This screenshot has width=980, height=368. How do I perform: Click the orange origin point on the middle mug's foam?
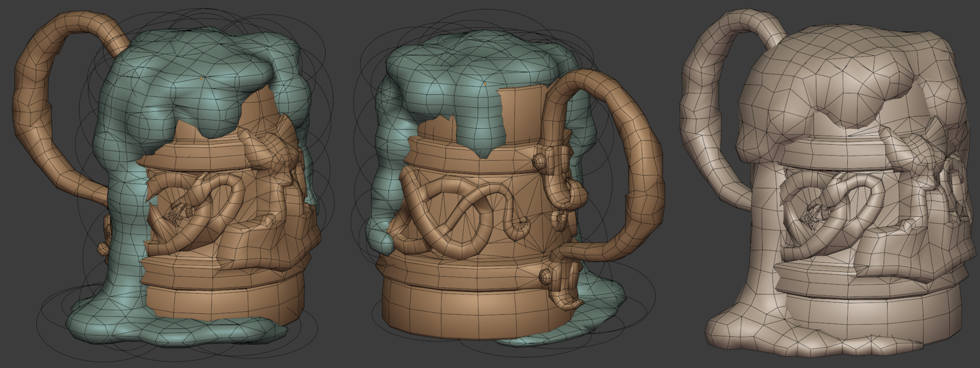tap(485, 83)
